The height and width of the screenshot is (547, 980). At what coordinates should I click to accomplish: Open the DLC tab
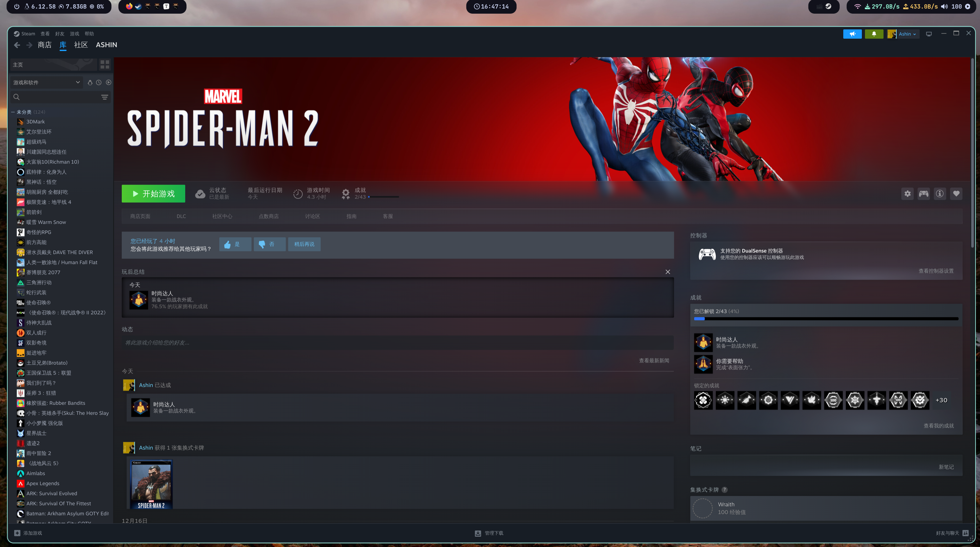pyautogui.click(x=181, y=216)
